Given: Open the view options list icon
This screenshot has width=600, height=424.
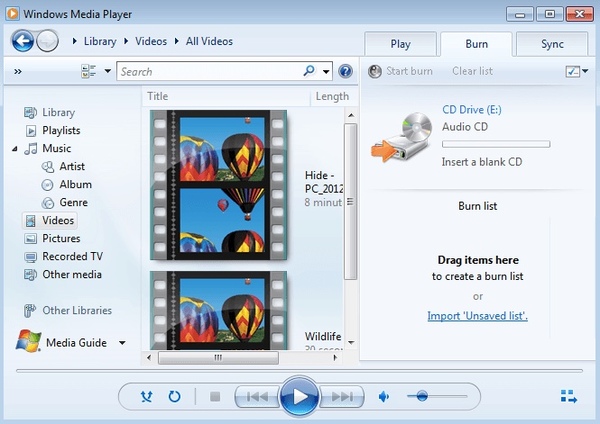Looking at the screenshot, I should (x=88, y=71).
